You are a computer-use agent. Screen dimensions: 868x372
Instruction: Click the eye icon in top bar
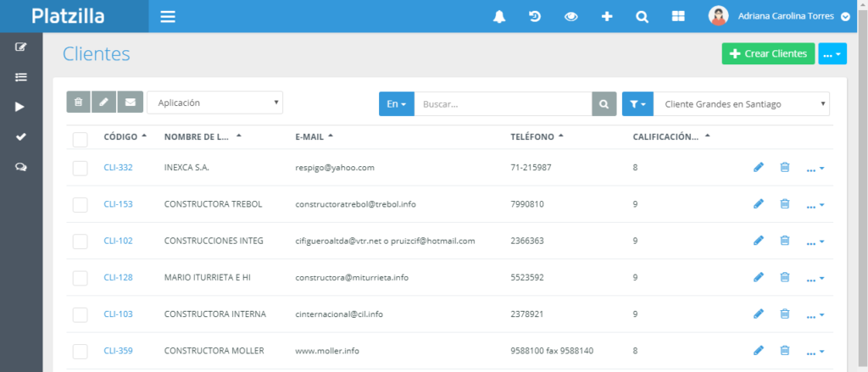click(570, 16)
